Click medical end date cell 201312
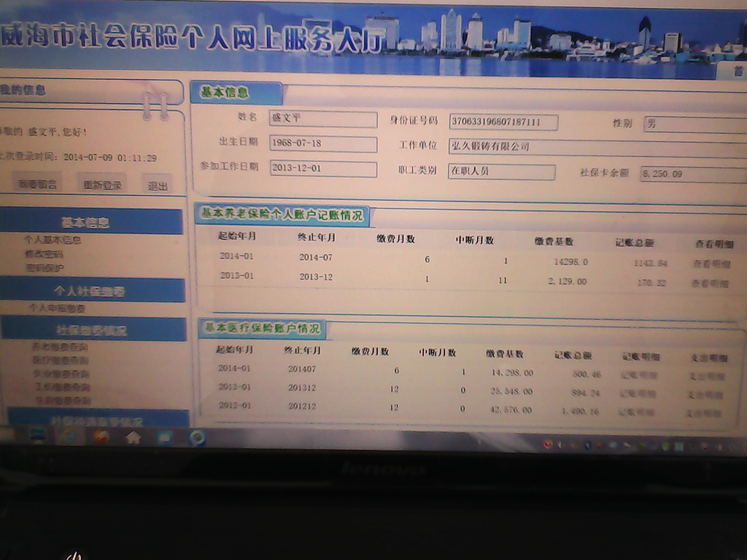 [x=302, y=388]
